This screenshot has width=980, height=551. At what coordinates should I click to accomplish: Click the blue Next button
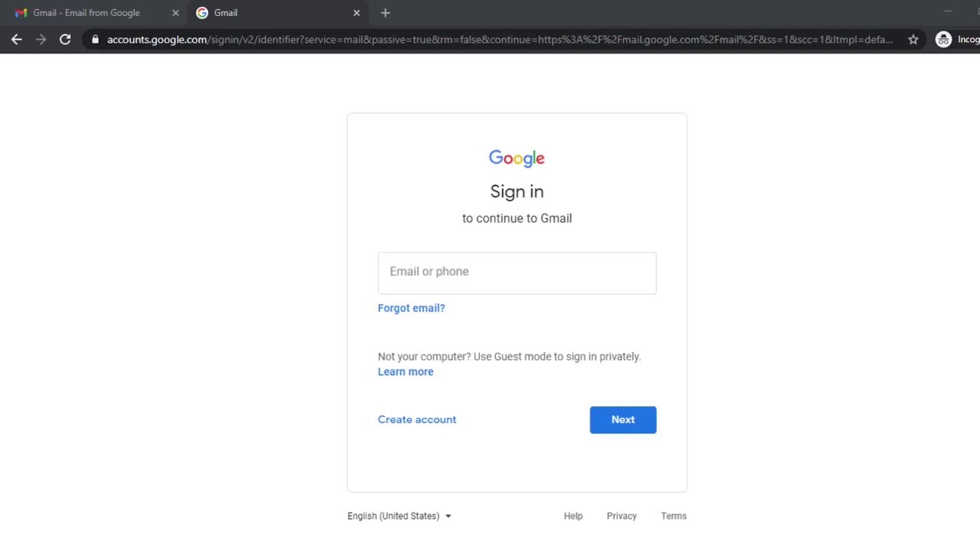pos(623,420)
